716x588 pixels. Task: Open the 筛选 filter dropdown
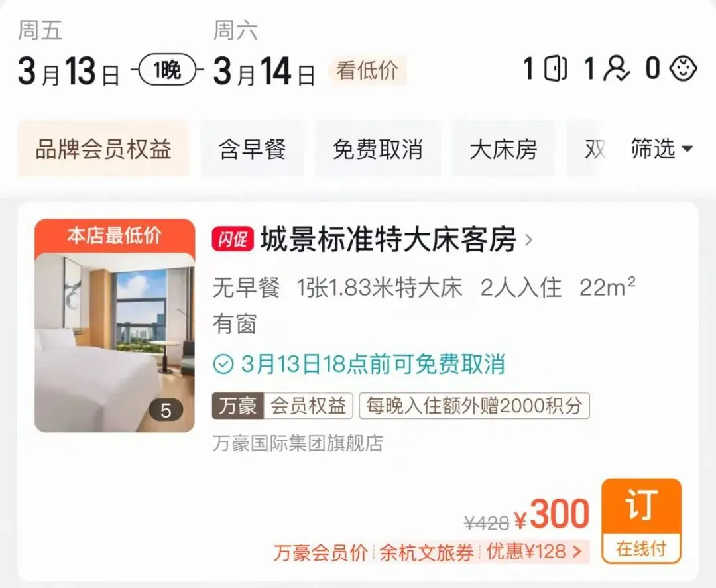pos(662,148)
